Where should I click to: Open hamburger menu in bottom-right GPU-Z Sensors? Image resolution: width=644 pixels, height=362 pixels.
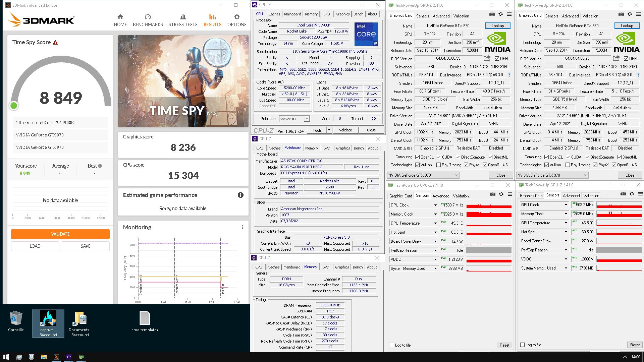coord(640,194)
